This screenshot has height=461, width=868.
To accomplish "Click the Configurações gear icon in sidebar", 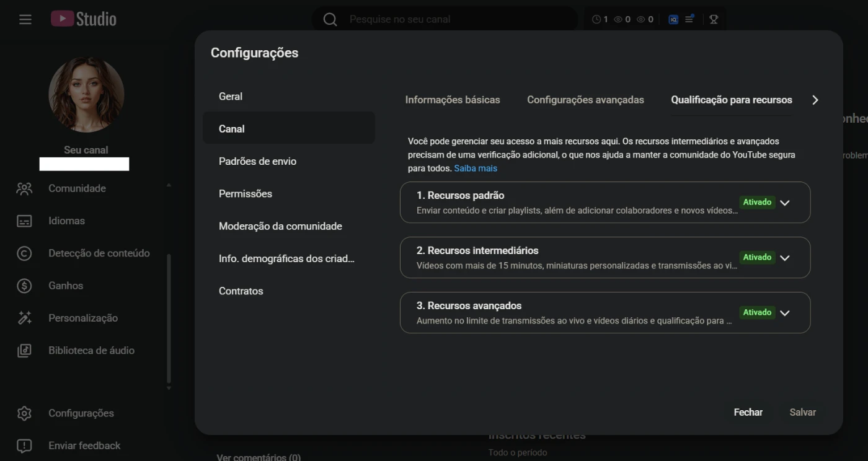I will [x=24, y=413].
